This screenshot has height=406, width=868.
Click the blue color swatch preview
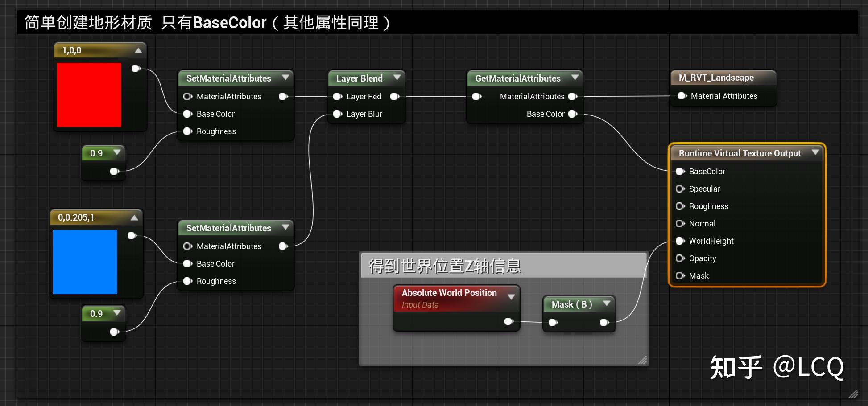point(85,262)
